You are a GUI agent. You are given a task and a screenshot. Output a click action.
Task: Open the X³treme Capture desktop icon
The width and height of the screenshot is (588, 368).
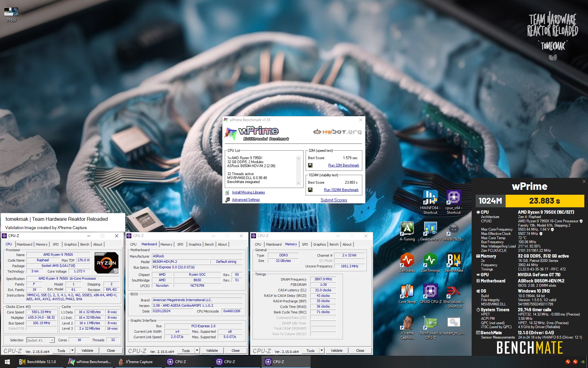pos(407,328)
